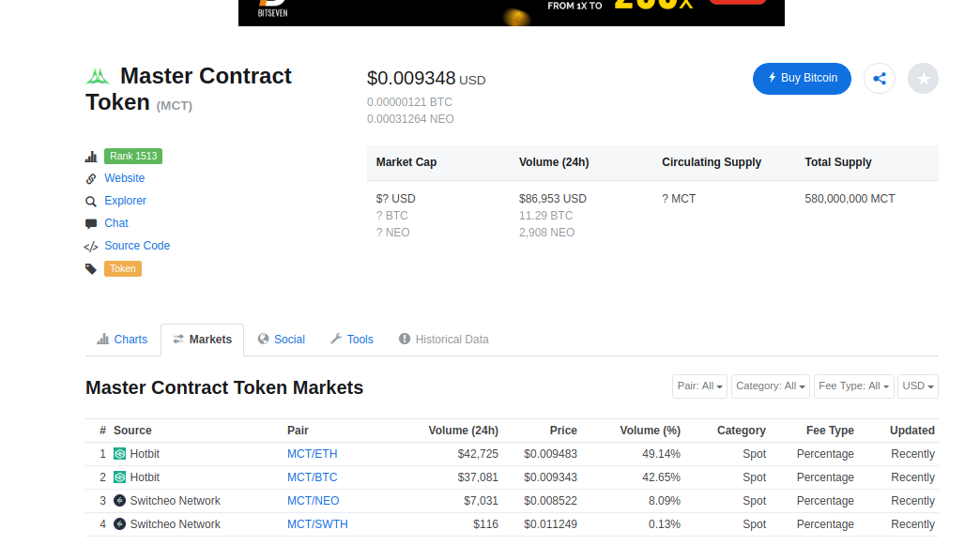This screenshot has height=560, width=980.
Task: Click the 42.65% volume share cell
Action: pyautogui.click(x=661, y=477)
